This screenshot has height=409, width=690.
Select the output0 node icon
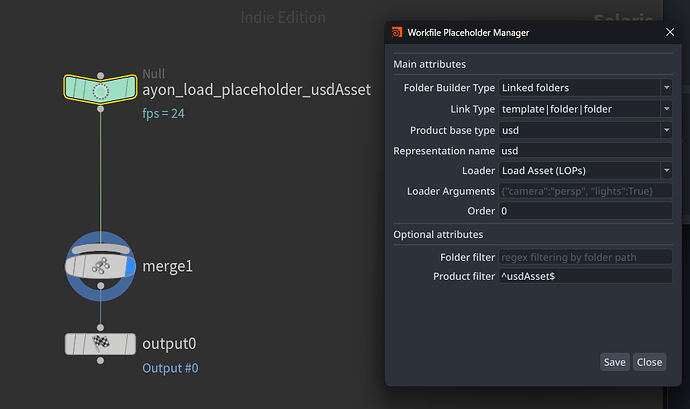tap(101, 344)
